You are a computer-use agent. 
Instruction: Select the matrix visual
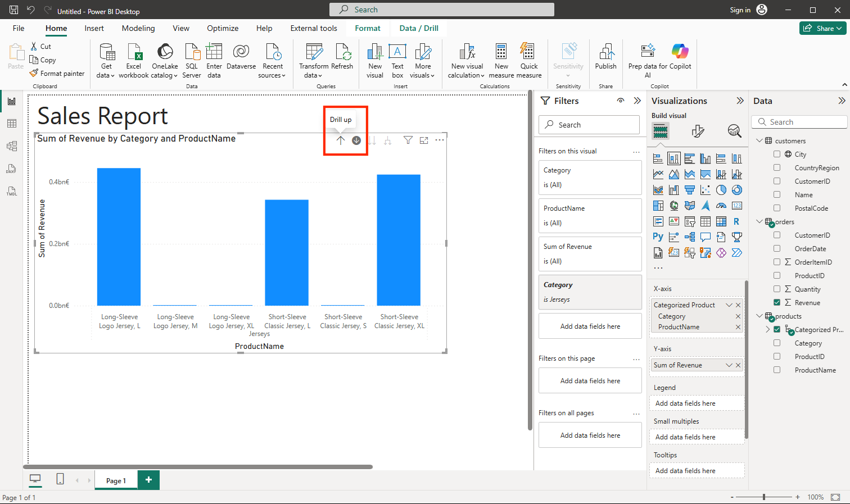point(721,221)
